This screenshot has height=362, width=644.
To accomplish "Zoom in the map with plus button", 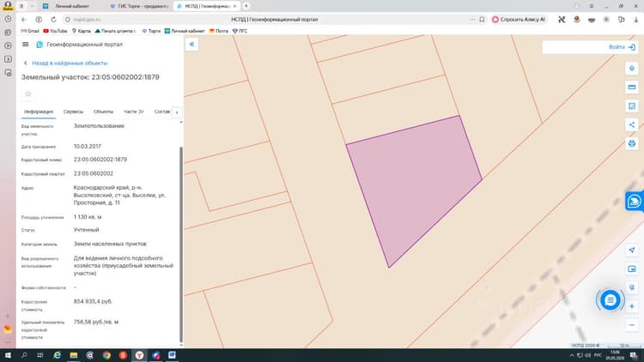I will [x=632, y=306].
